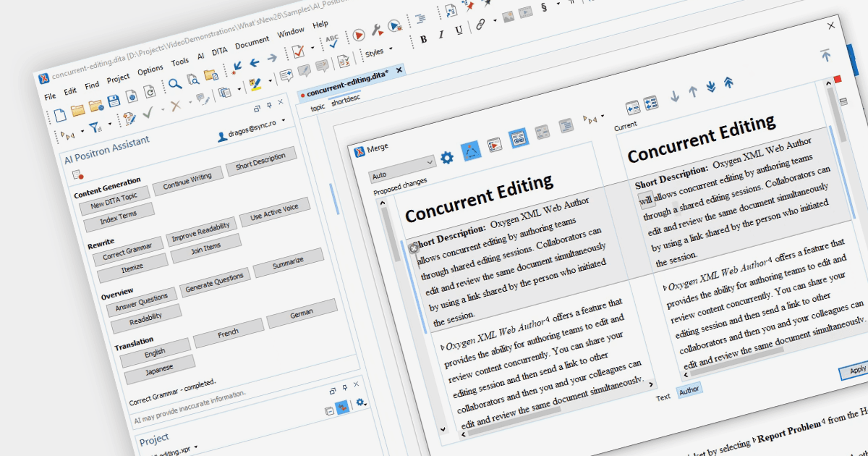Click the Find/Replace magnifier icon

tap(175, 84)
